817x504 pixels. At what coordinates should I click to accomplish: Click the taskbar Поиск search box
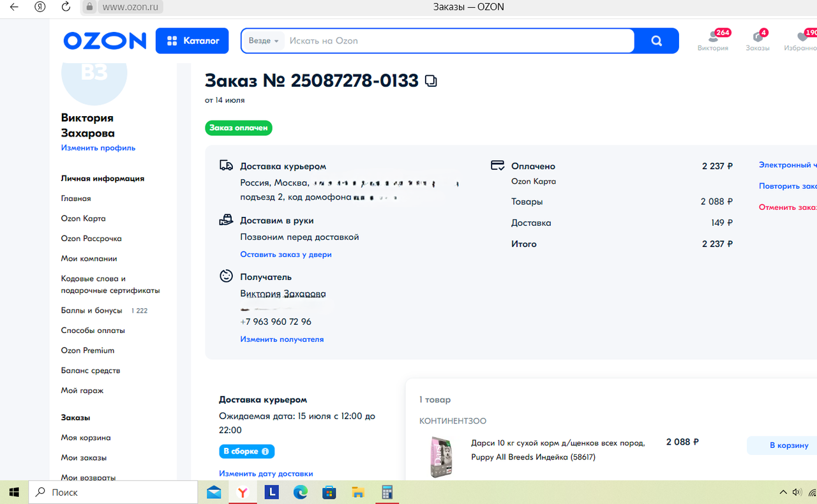click(113, 492)
